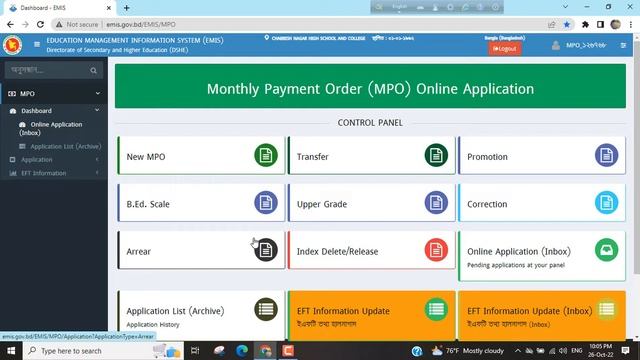Open the Upper Grade card

click(371, 203)
